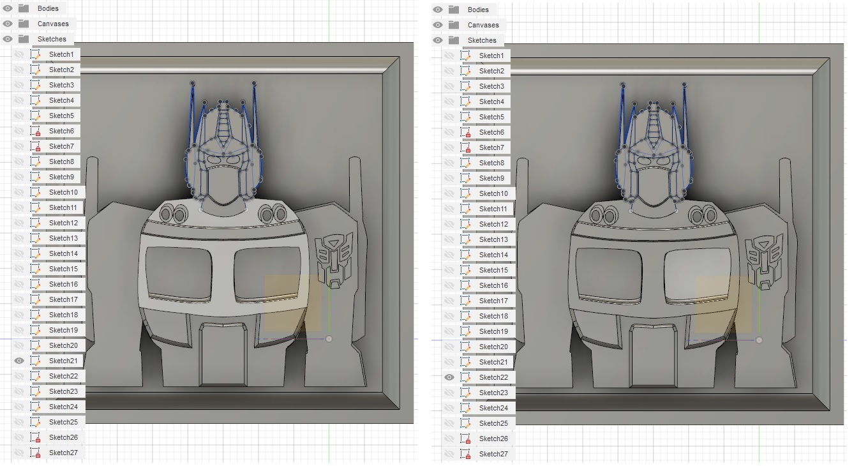Click the Sketch8 sketch icon in right browser
The width and height of the screenshot is (868, 466).
(x=467, y=163)
